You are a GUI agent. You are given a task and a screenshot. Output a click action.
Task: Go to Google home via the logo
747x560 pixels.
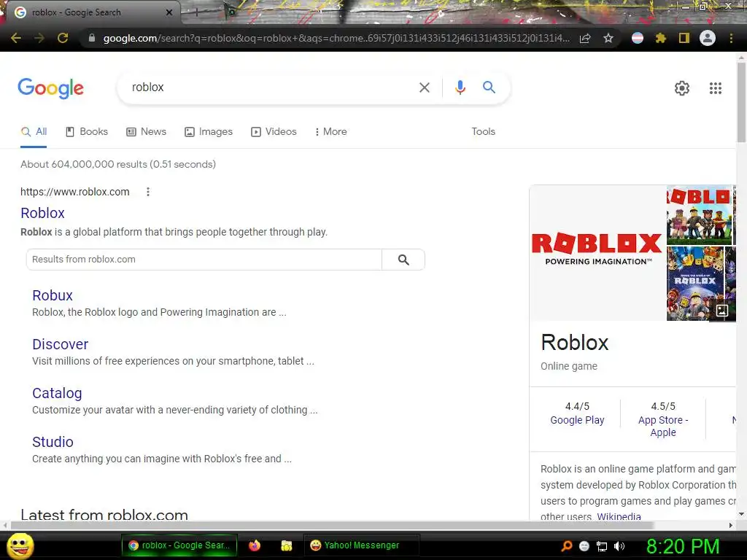50,88
